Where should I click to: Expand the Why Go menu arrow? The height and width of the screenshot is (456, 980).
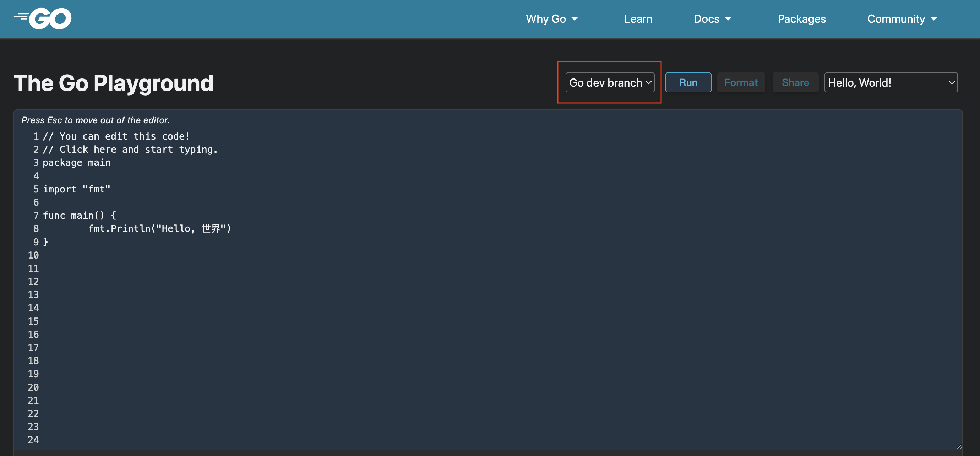click(575, 19)
